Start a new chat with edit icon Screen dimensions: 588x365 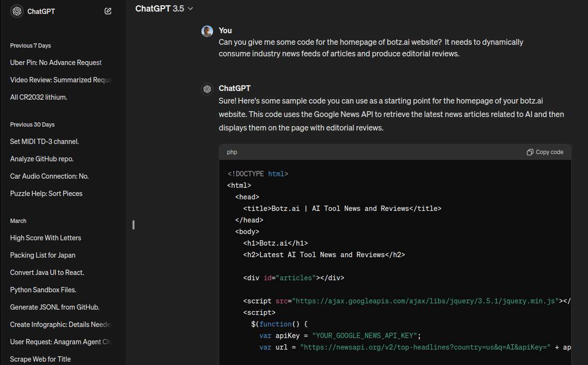coord(108,11)
